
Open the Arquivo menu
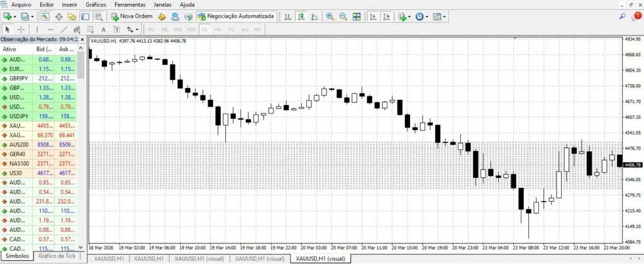pyautogui.click(x=22, y=4)
